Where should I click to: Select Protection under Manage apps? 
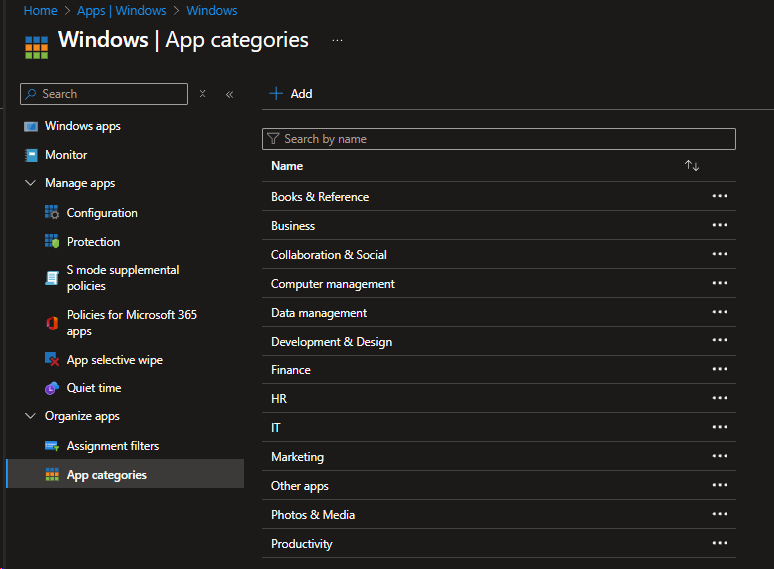pyautogui.click(x=93, y=242)
